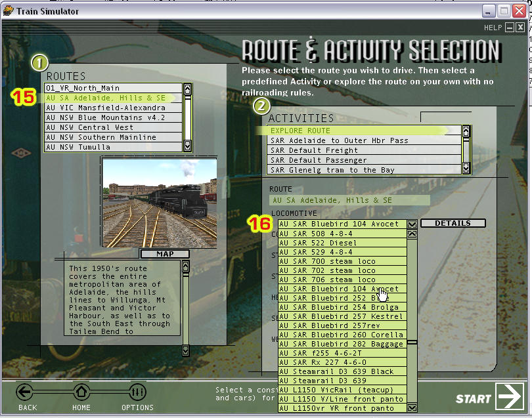Choose AU SAR 700 steam loco
Screen dimensions: 532x418
(x=342, y=261)
